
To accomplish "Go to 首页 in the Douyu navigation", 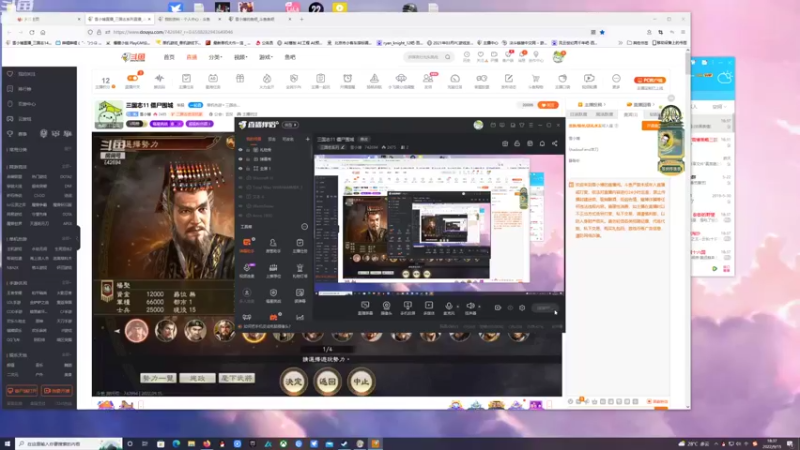I will coord(169,57).
